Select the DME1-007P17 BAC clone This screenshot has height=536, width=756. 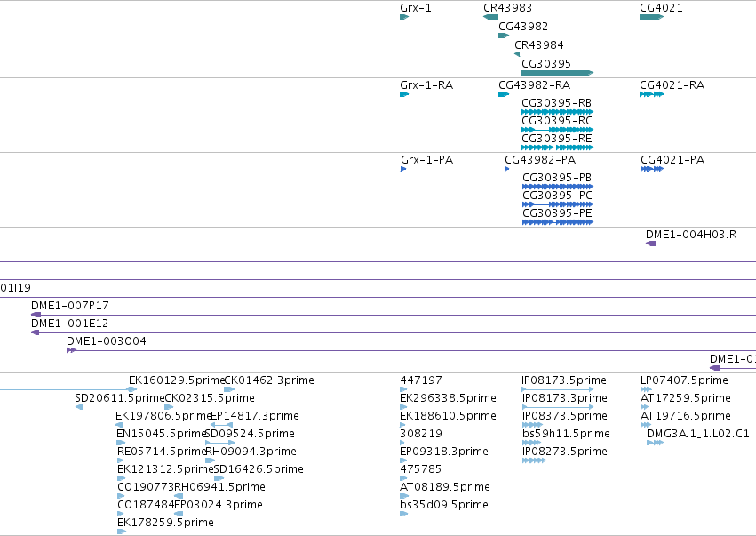click(394, 315)
